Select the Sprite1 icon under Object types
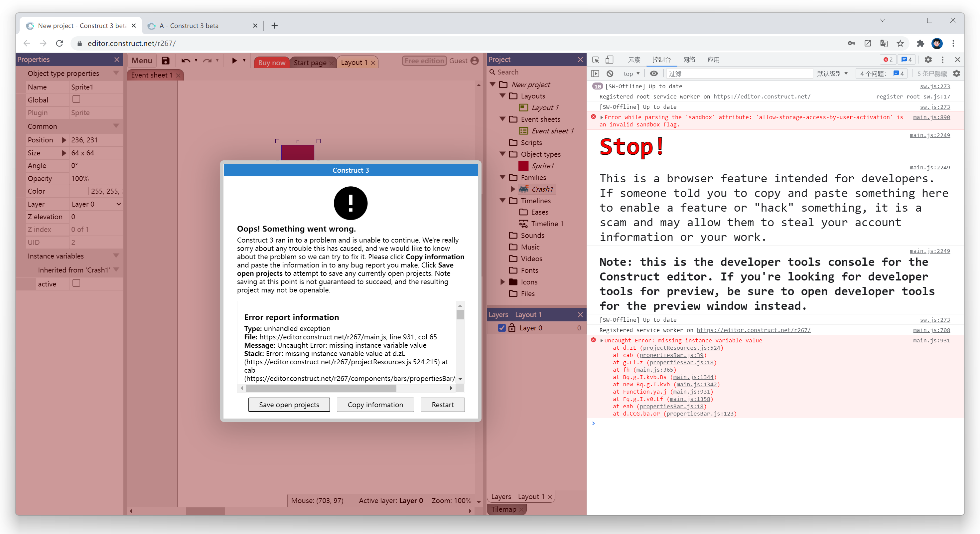Image resolution: width=980 pixels, height=534 pixels. 524,166
